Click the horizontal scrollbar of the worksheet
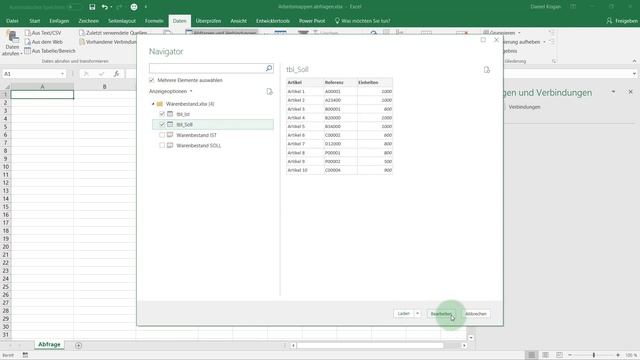 (x=370, y=345)
